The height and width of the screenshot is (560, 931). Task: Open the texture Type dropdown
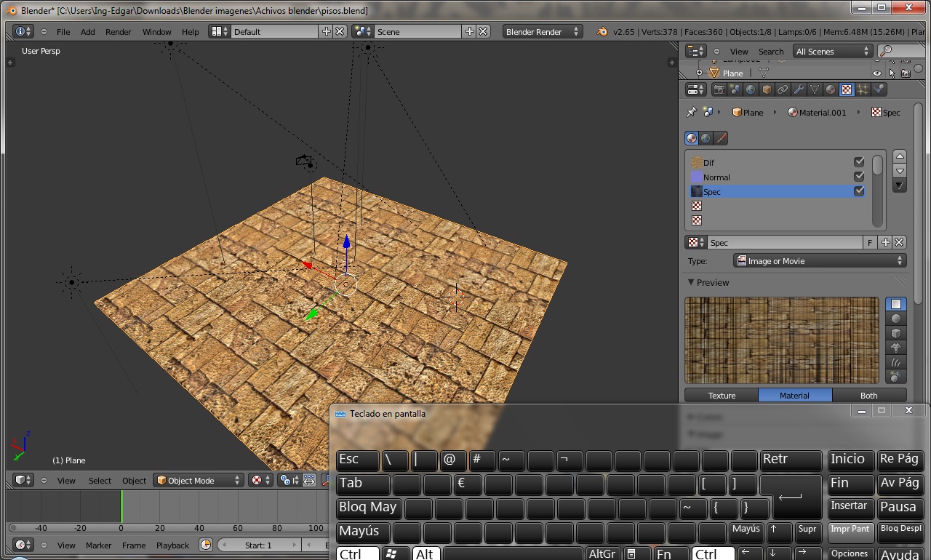(820, 261)
